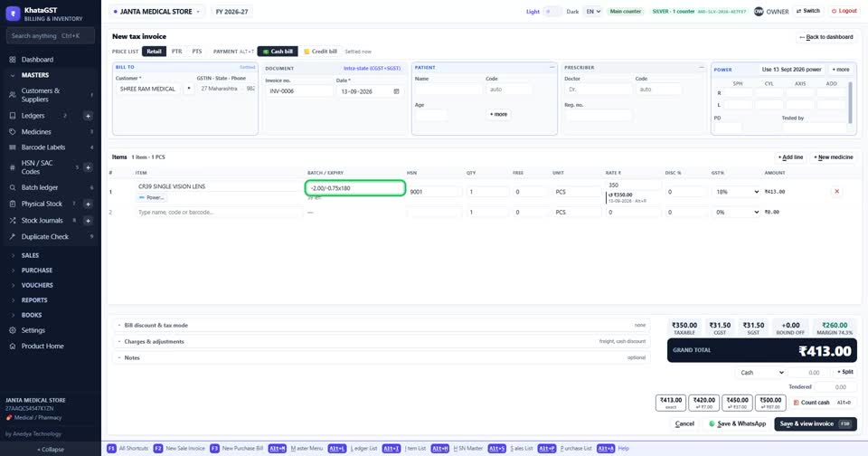Click the Add line button
This screenshot has width=868, height=456.
(x=790, y=157)
